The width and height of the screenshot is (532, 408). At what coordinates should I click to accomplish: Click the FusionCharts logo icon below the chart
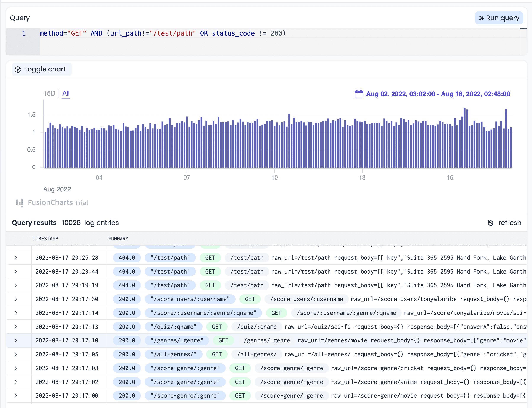pyautogui.click(x=19, y=202)
